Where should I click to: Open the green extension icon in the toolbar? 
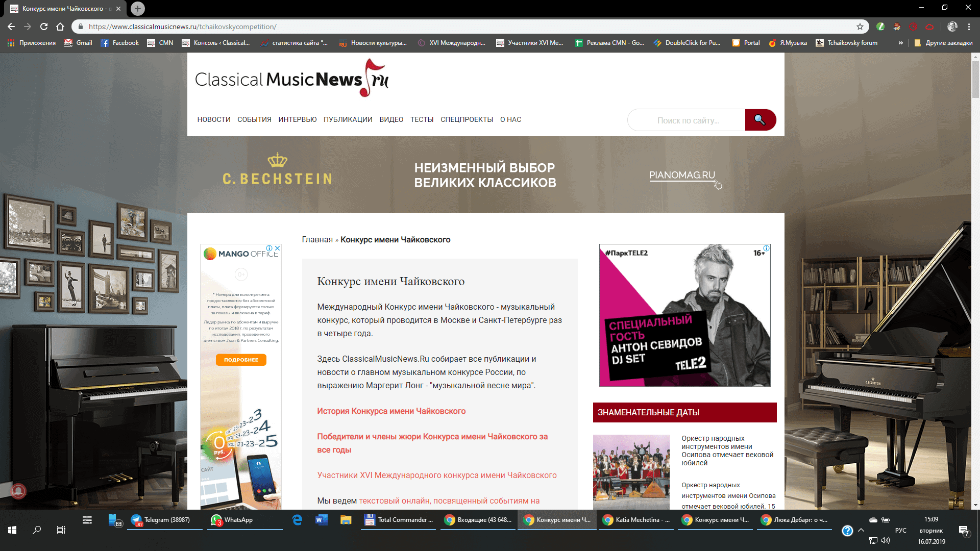point(880,27)
